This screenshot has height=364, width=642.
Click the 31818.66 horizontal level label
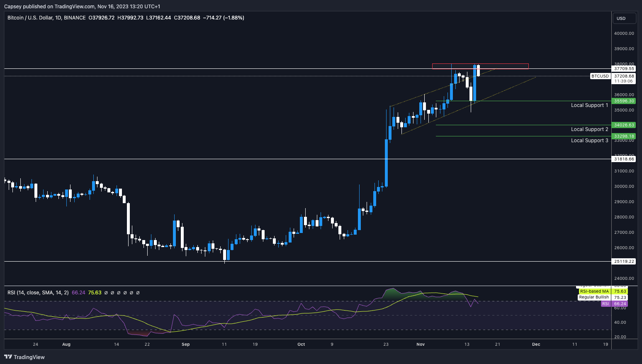624,159
